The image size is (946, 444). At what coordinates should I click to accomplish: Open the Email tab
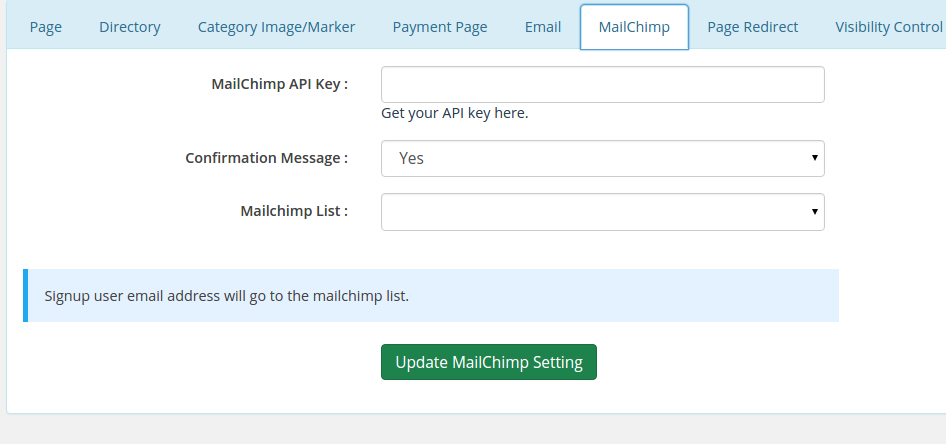(x=543, y=27)
